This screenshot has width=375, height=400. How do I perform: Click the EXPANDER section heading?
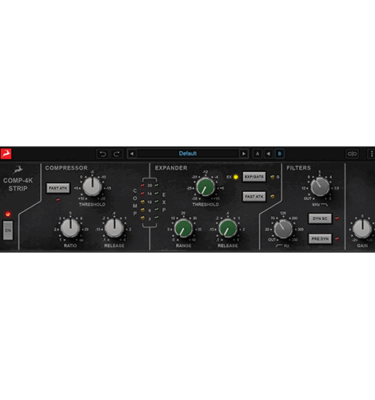pos(171,168)
